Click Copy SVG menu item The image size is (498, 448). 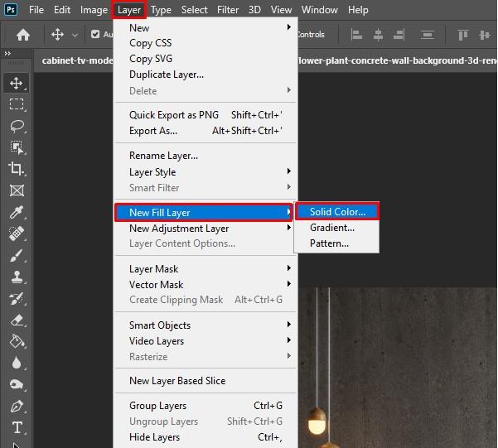click(205, 59)
